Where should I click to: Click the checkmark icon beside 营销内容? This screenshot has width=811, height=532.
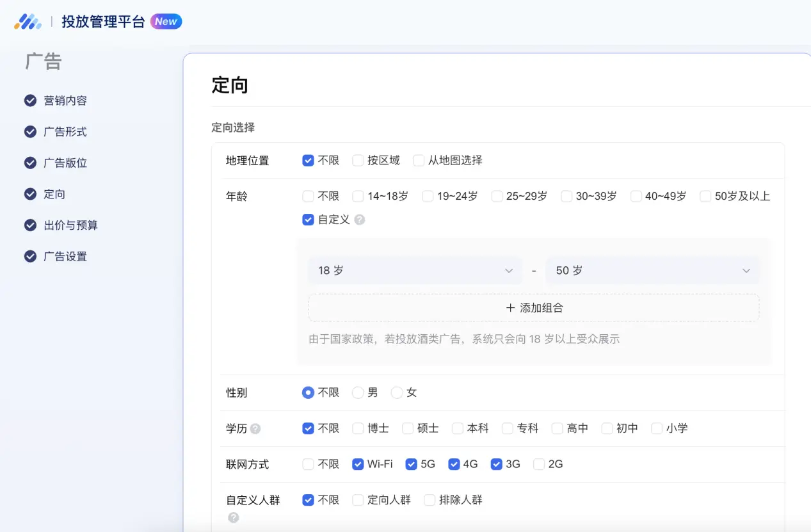pyautogui.click(x=30, y=100)
